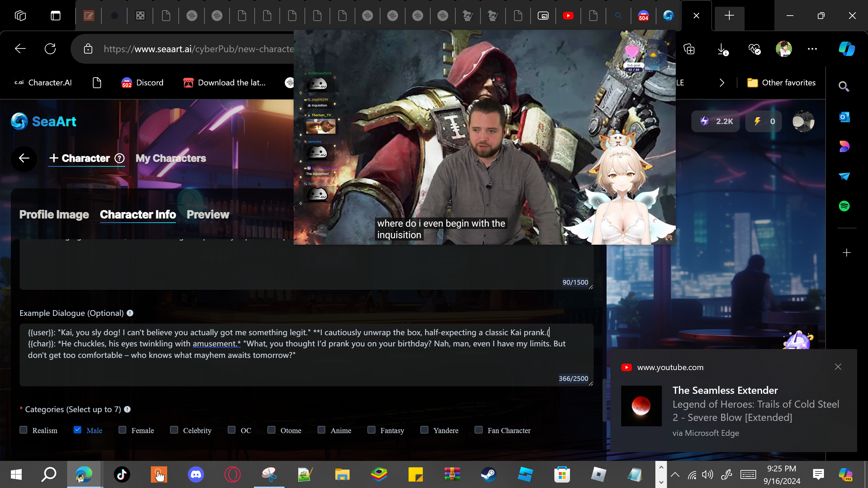Screen dimensions: 868x488
Task: View site information lock icon
Action: [88, 49]
